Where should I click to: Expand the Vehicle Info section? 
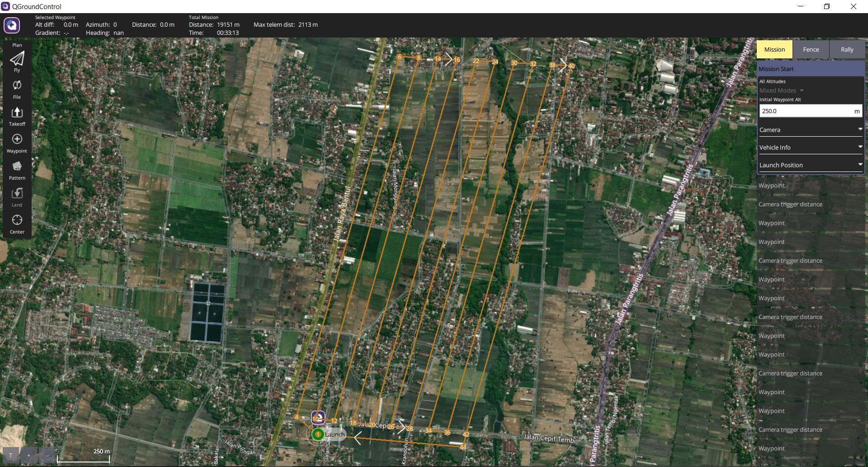(x=810, y=148)
